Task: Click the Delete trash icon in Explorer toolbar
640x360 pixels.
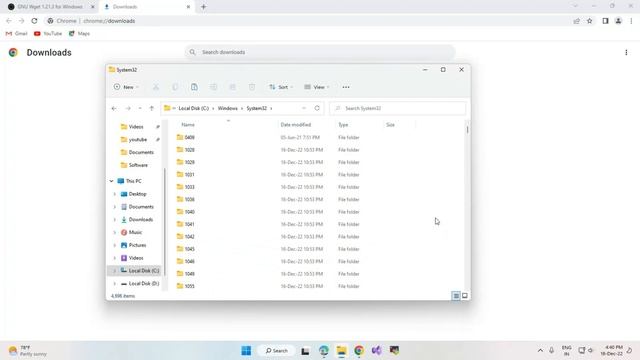Action: click(x=252, y=87)
